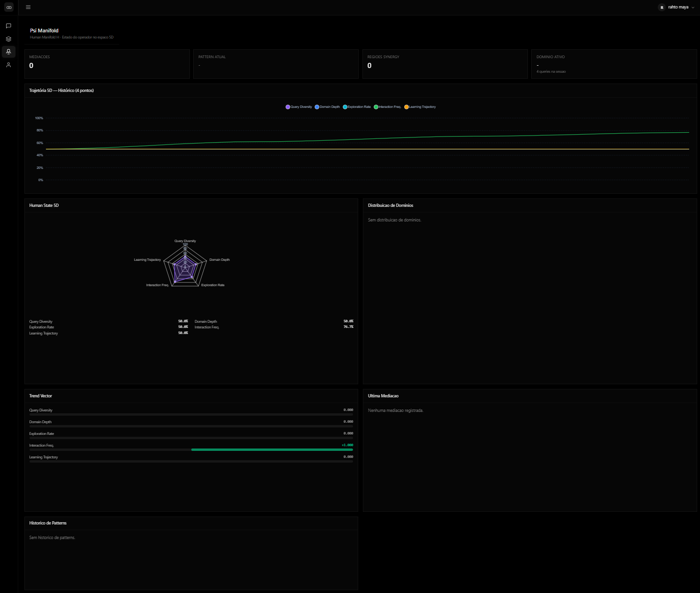Click the Exploration Rate trend bar

pyautogui.click(x=191, y=438)
